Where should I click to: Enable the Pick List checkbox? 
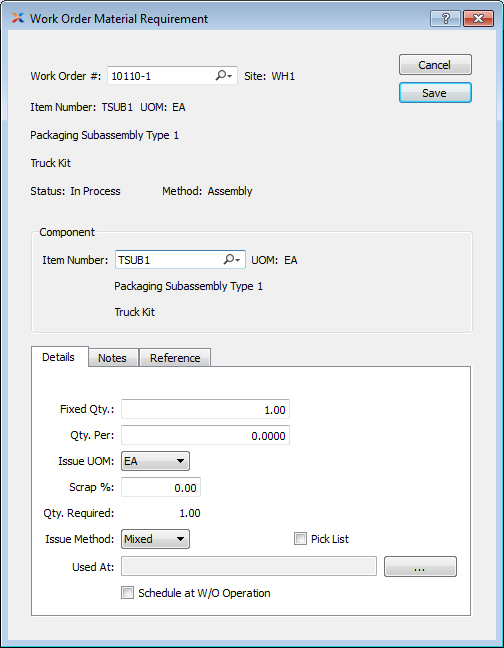coord(300,538)
